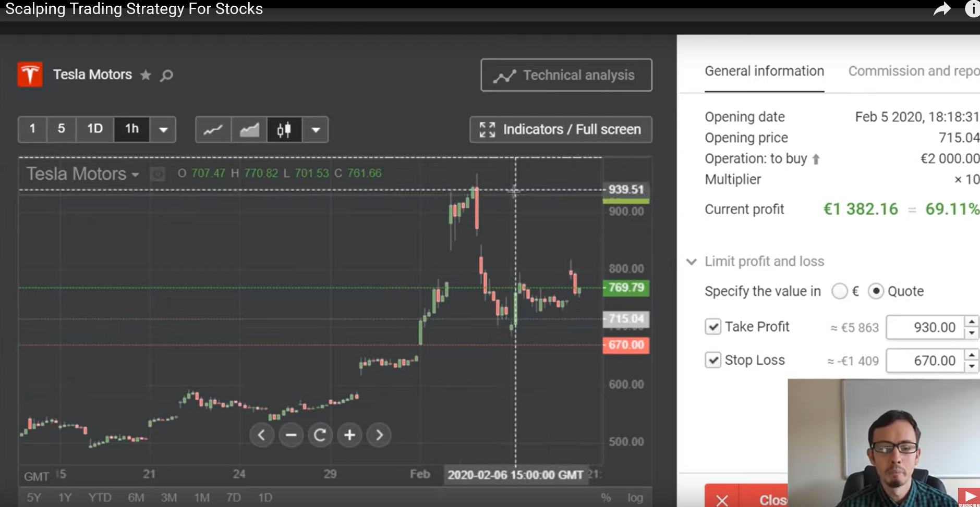Screen dimensions: 980x507
Task: Select candlestick chart type
Action: click(x=284, y=129)
